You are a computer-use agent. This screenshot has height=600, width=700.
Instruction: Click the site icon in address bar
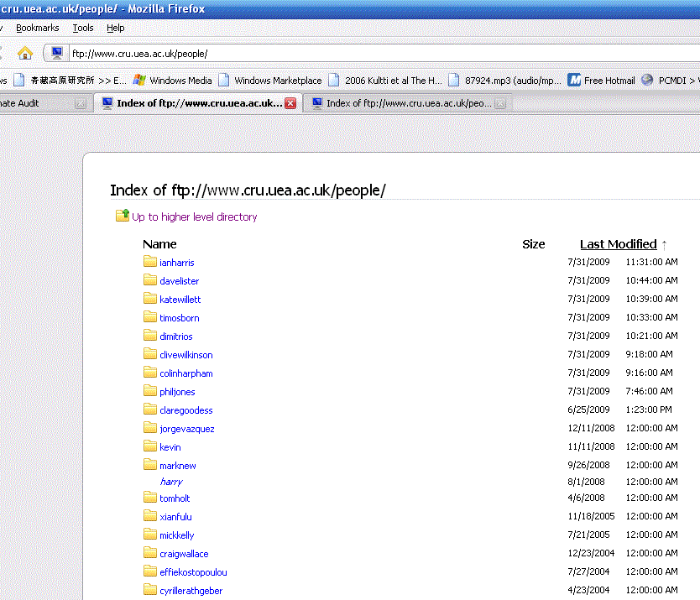point(57,54)
